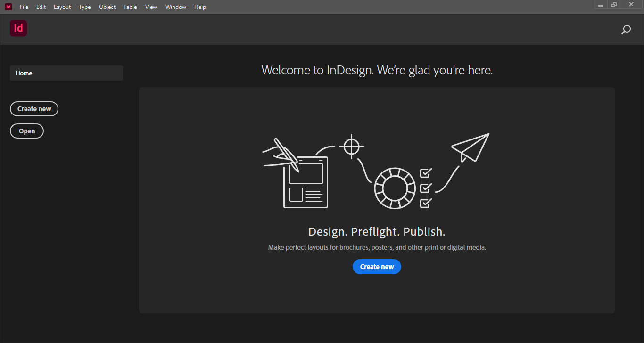Click the sidebar Create new button
Image resolution: width=644 pixels, height=343 pixels.
[34, 109]
